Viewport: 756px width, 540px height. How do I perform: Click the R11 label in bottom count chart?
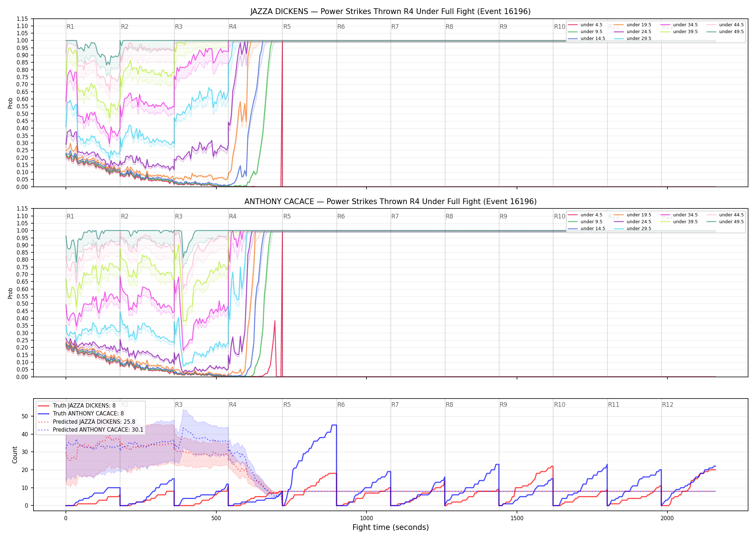(613, 405)
